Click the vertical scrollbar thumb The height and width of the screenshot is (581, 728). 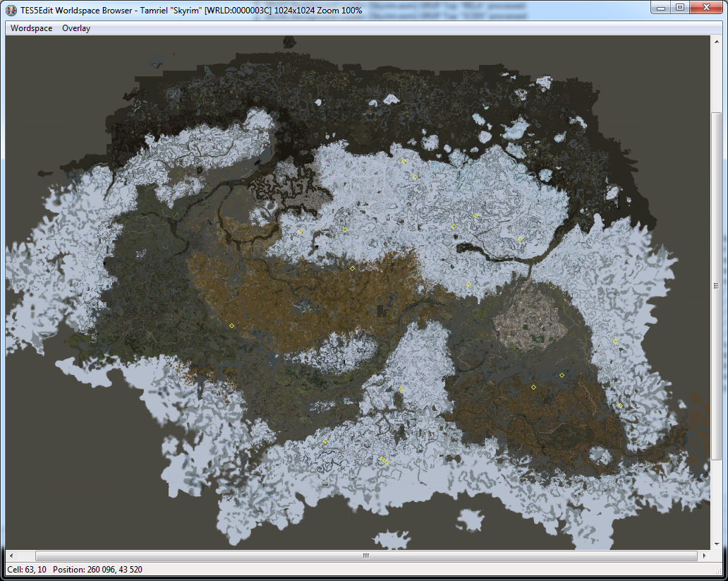pos(717,287)
